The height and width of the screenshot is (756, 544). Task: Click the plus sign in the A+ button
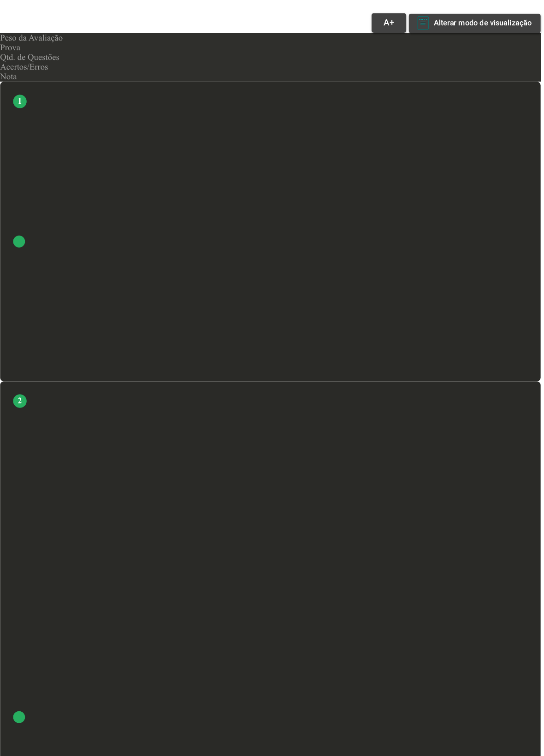pos(392,23)
